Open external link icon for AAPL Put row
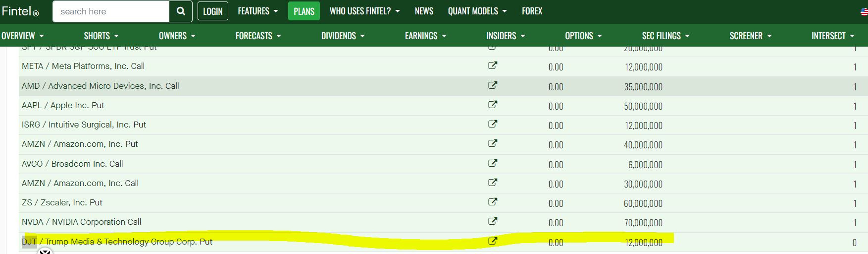868x254 pixels. coord(493,105)
